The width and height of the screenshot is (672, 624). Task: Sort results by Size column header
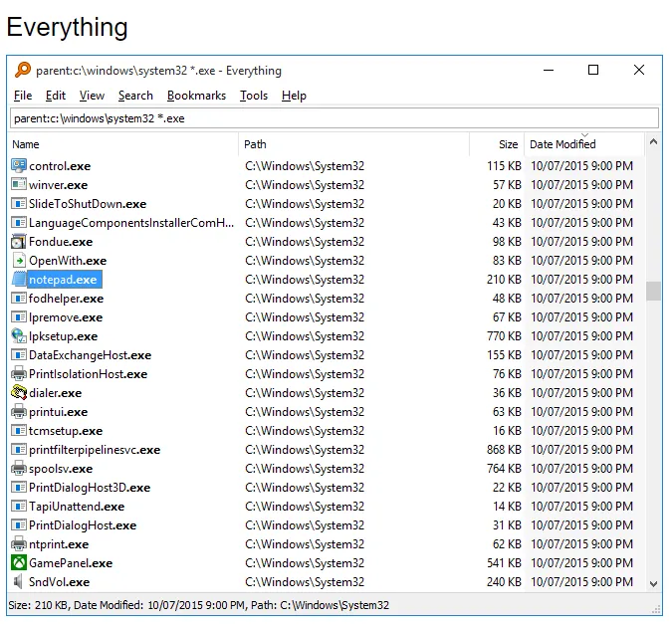coord(497,144)
